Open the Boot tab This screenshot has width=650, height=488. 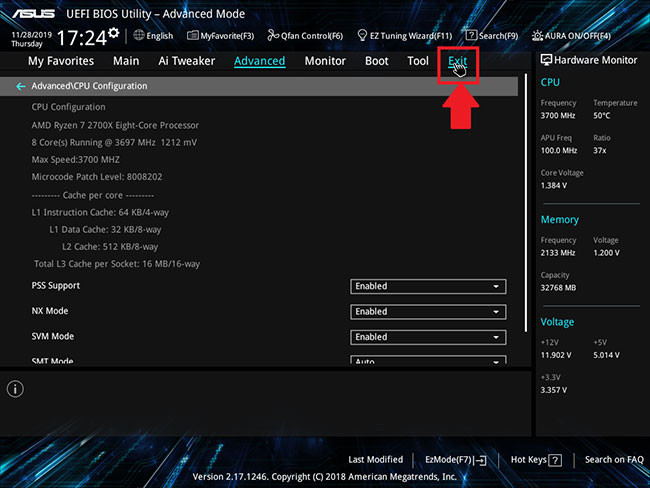tap(376, 61)
